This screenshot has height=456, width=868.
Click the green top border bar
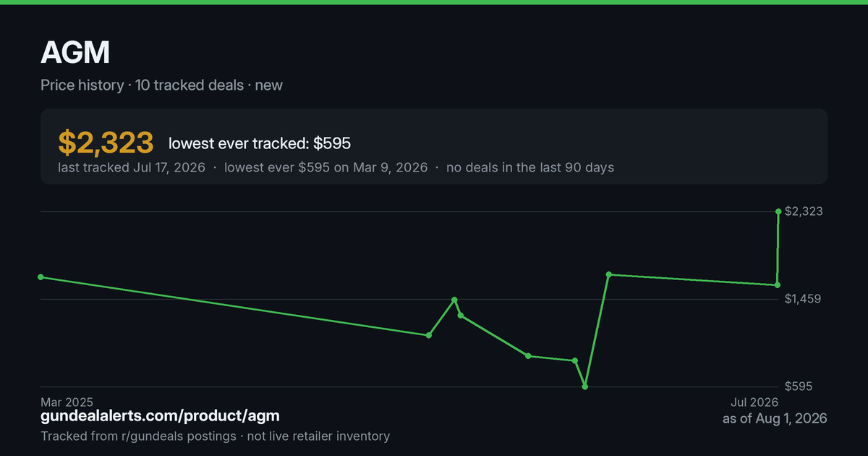(x=434, y=2)
